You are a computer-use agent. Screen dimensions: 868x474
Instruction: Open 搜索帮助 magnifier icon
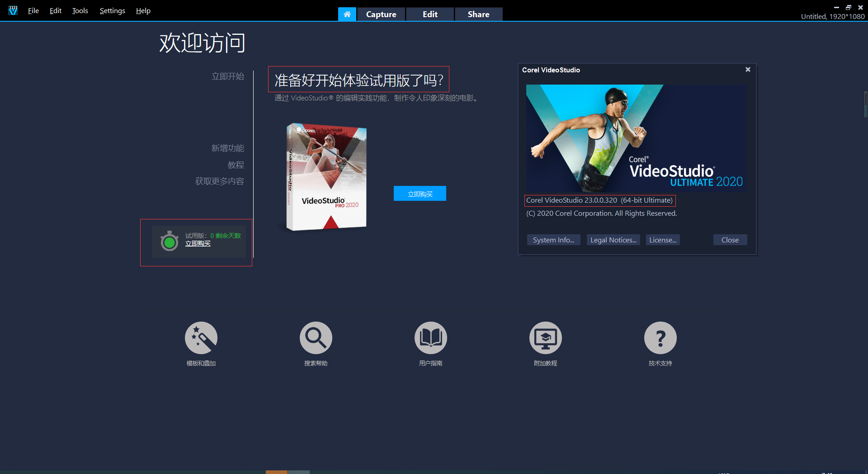click(316, 338)
